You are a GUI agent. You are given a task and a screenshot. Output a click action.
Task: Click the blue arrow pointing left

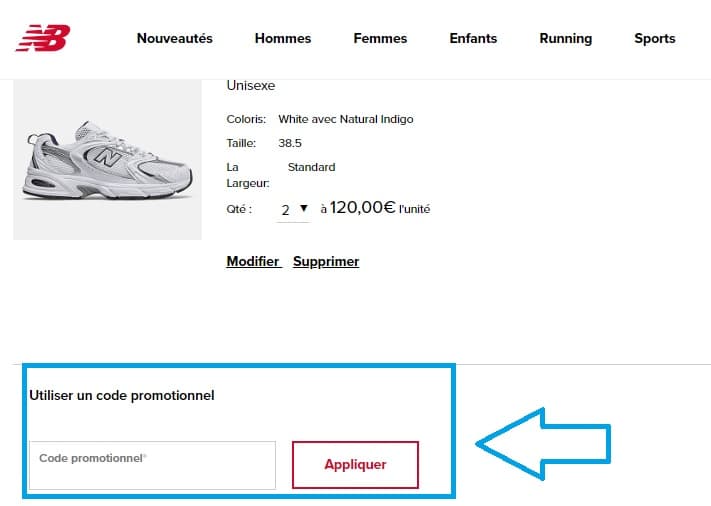click(544, 442)
